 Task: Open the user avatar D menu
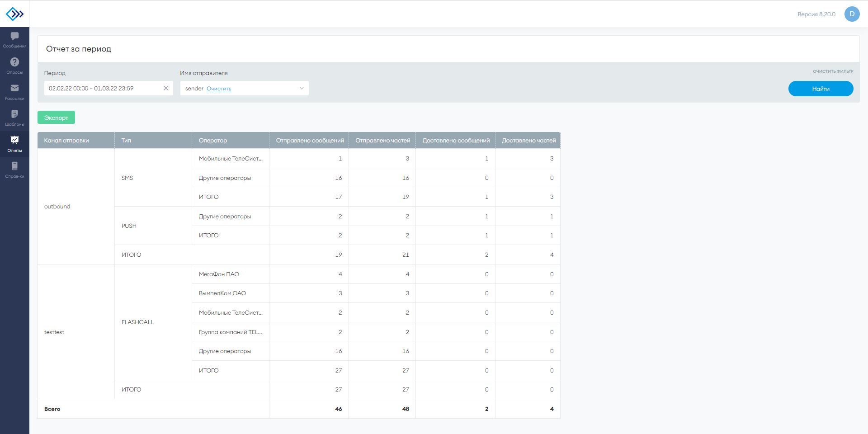pyautogui.click(x=852, y=14)
